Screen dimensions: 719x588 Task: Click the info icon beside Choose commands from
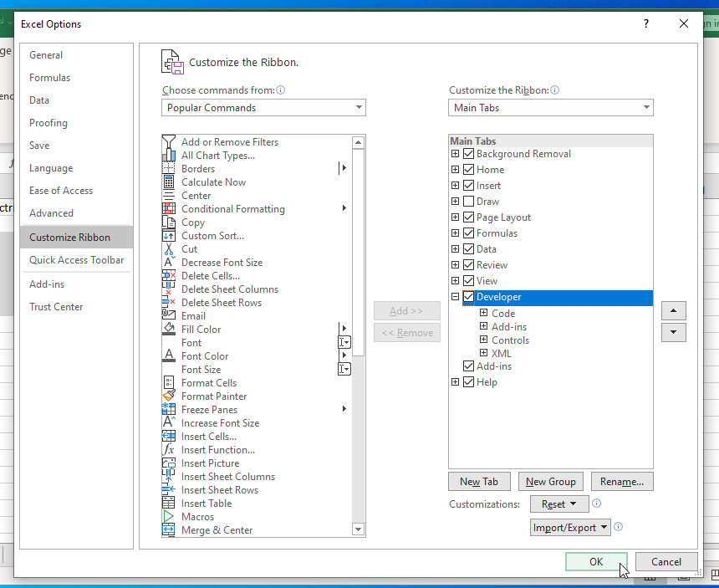point(281,89)
